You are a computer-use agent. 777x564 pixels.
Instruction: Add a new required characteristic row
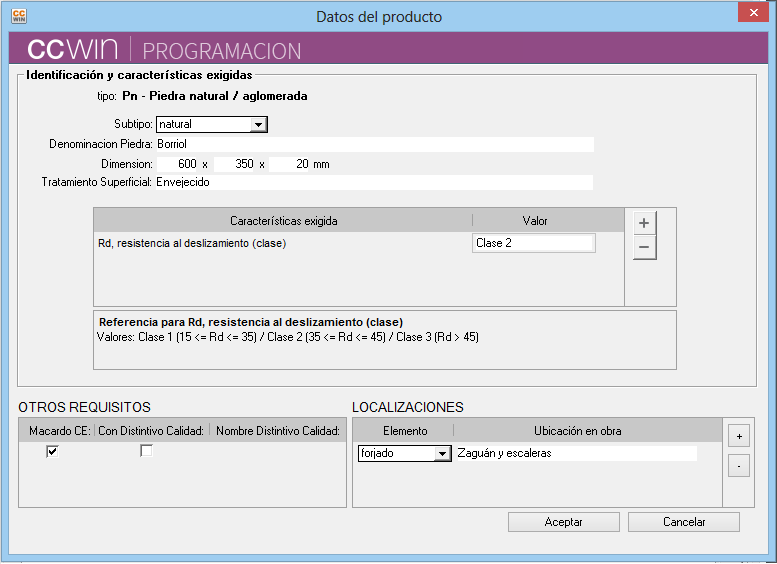click(644, 223)
